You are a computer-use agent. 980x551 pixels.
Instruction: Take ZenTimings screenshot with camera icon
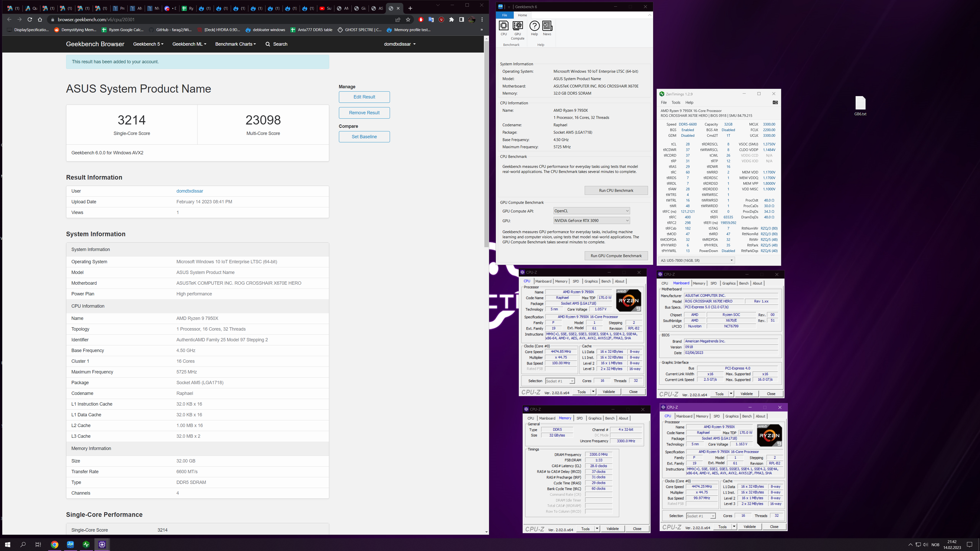click(775, 102)
